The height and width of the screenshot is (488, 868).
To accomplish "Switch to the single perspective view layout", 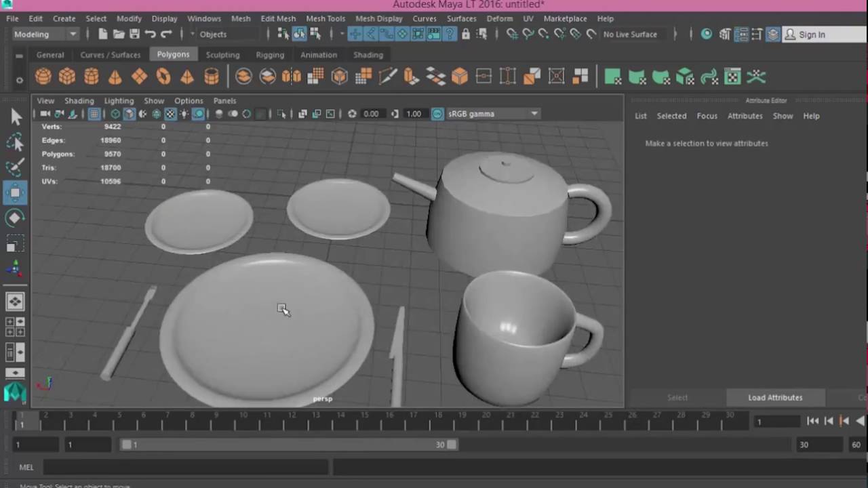I will tap(15, 302).
